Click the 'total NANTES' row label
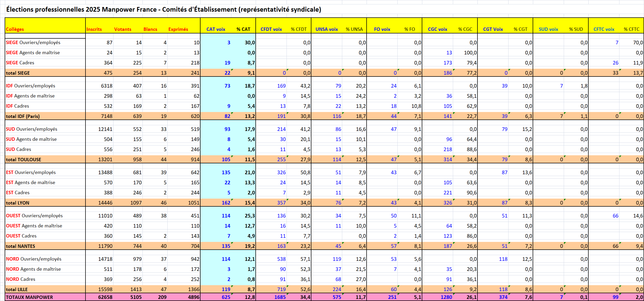 [20, 246]
